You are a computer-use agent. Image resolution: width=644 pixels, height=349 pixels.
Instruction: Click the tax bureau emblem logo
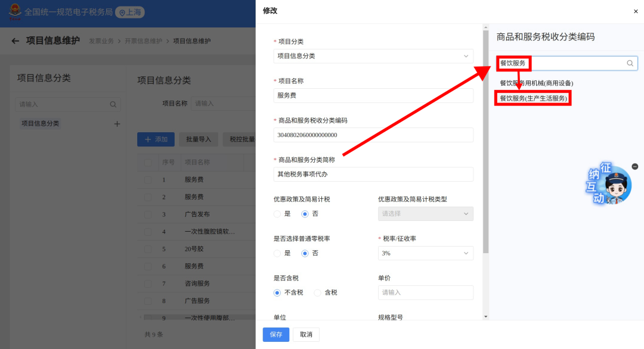(15, 12)
